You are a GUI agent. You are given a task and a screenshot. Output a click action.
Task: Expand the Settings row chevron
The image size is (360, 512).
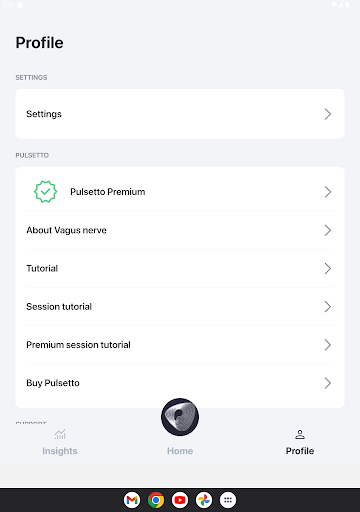(x=328, y=114)
